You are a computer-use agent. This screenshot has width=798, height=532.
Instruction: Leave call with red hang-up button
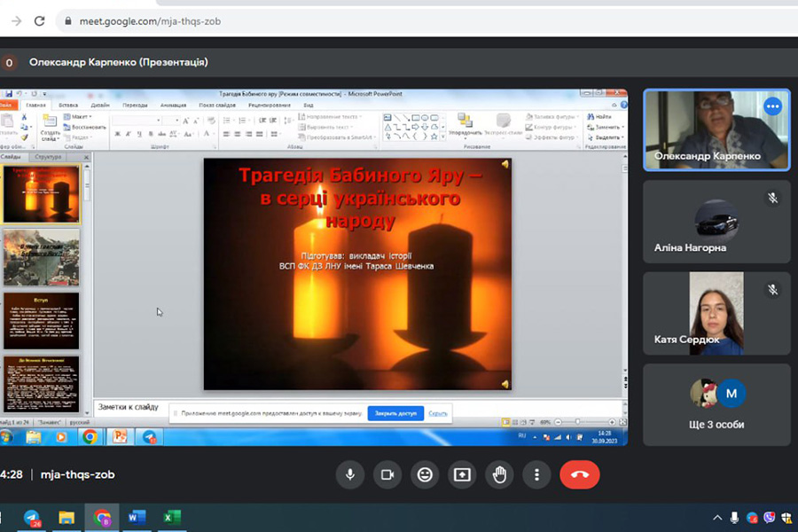[580, 474]
